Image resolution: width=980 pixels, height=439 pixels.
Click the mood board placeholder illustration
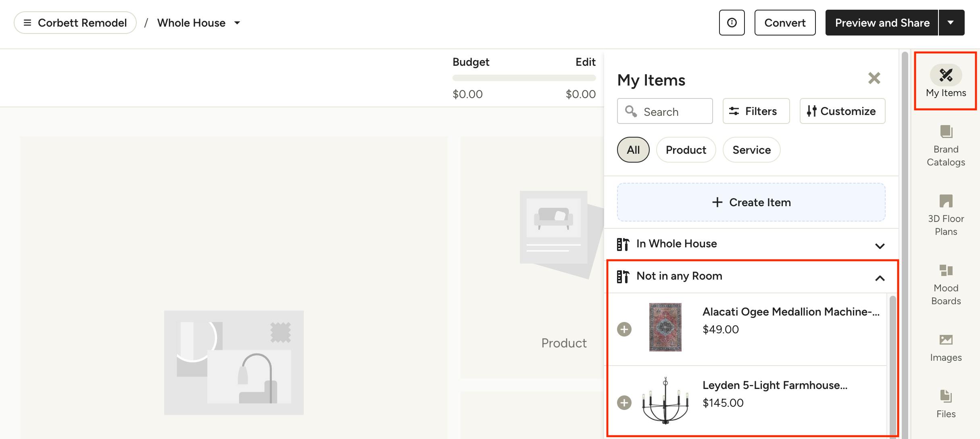click(x=234, y=362)
